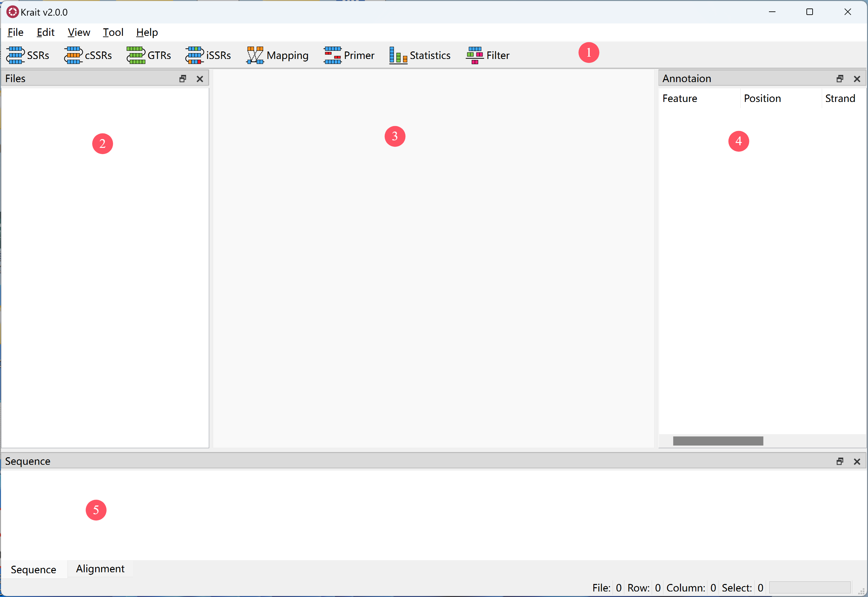Switch to the Alignment tab
The image size is (868, 597).
pos(100,569)
